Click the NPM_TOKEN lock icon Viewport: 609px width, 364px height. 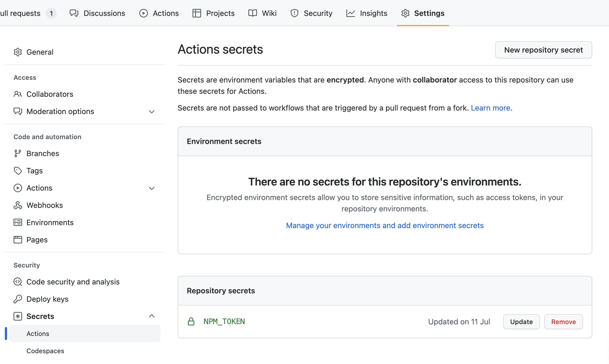191,321
